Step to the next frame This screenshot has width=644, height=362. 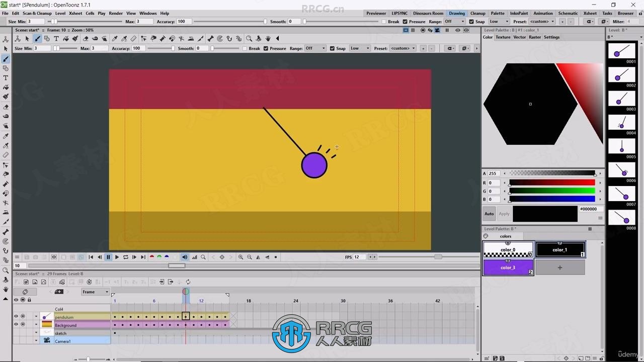(x=134, y=257)
